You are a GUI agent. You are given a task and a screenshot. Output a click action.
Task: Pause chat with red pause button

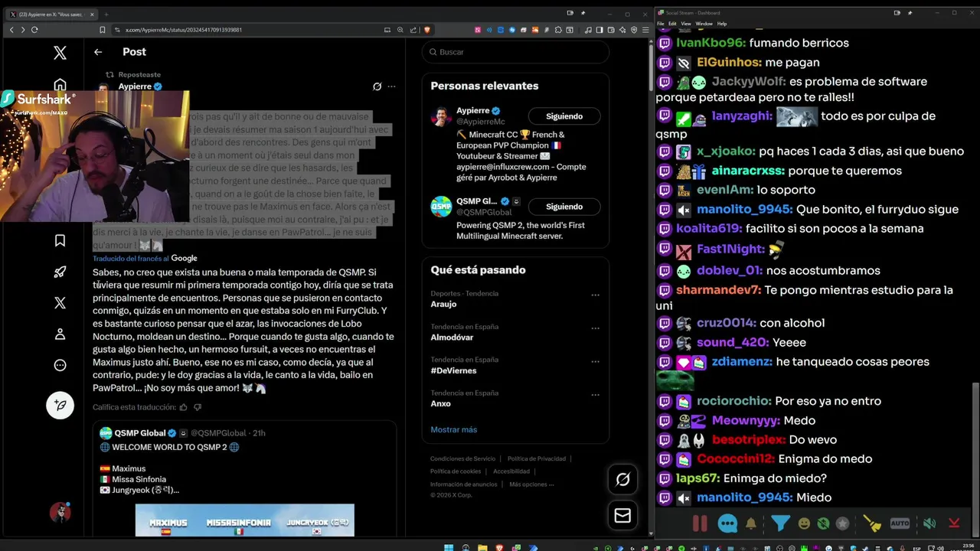click(x=700, y=523)
